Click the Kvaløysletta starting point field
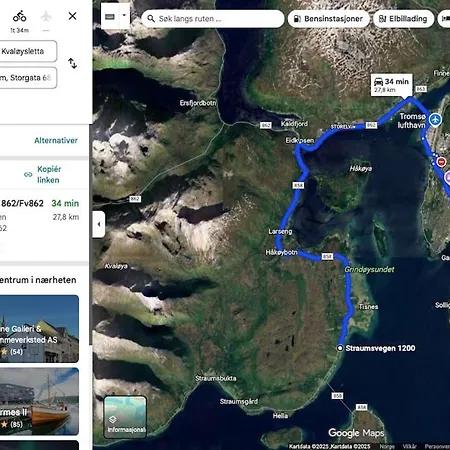The image size is (450, 450). coord(28,51)
